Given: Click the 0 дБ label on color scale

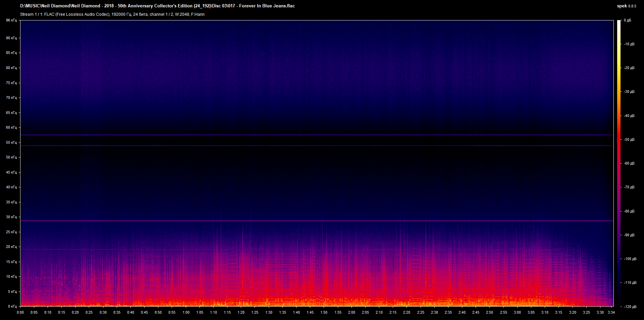Looking at the screenshot, I should click(627, 20).
